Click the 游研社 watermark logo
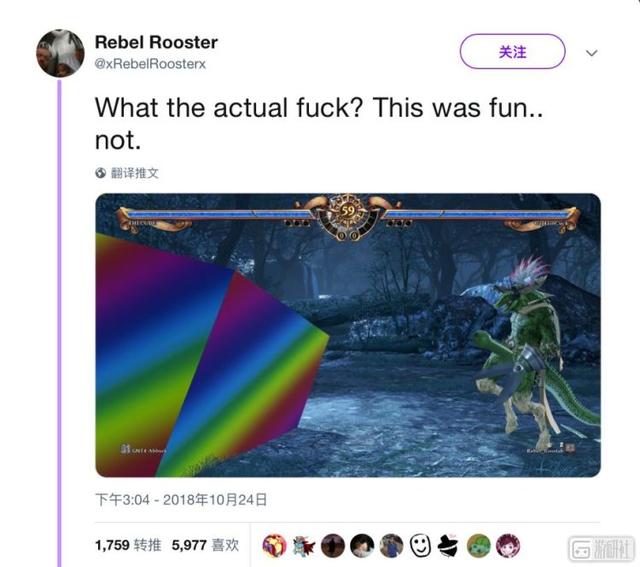The image size is (640, 567). [602, 548]
